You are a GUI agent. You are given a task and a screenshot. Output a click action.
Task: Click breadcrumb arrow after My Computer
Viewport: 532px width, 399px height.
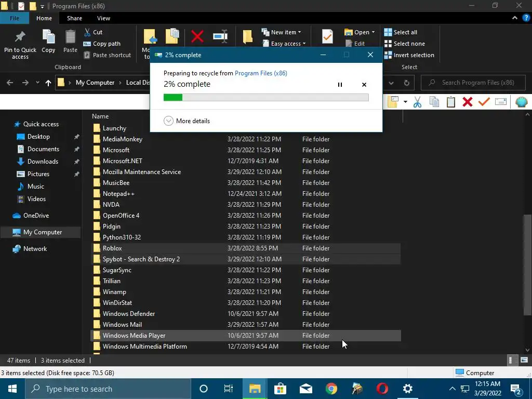(120, 83)
